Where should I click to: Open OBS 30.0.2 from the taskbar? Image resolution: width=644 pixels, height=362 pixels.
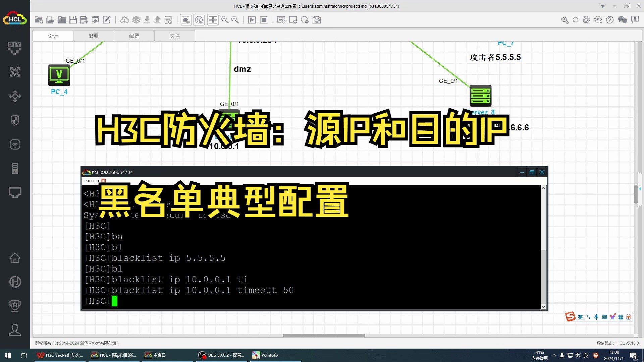[222, 355]
